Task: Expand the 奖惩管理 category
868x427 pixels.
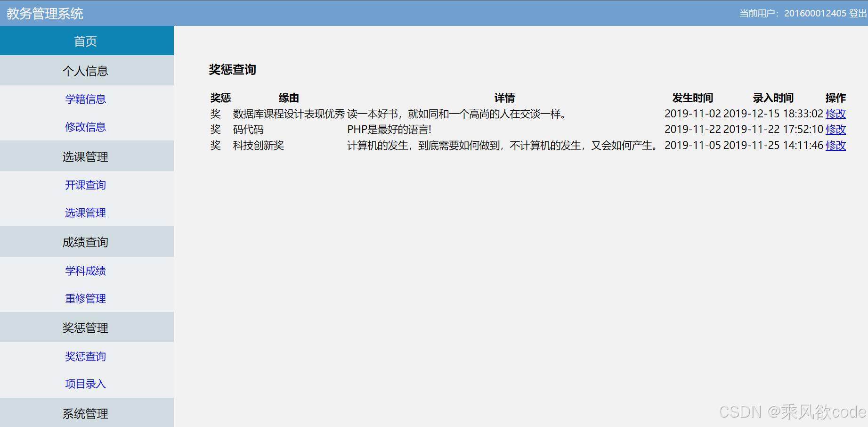Action: click(x=86, y=327)
